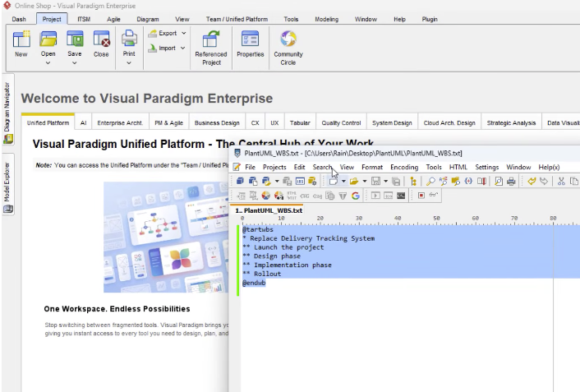Select the Quality Control welcome tab

[341, 123]
